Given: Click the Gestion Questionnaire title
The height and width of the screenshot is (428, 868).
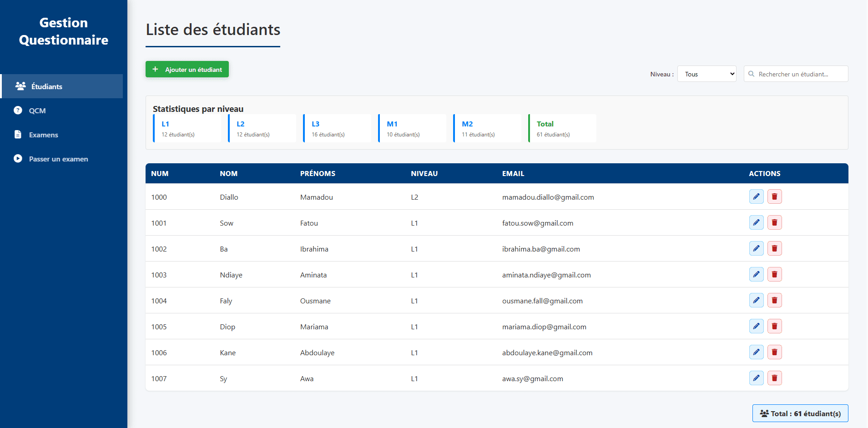Looking at the screenshot, I should (64, 31).
